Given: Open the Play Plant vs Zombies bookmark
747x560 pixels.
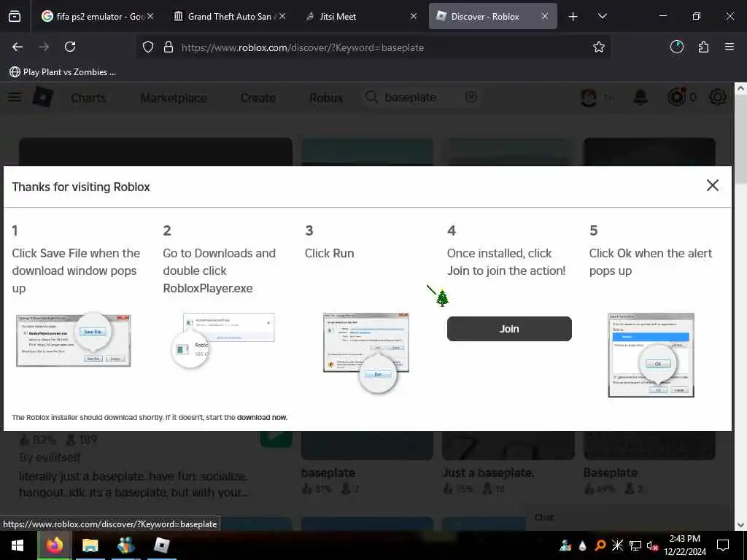Looking at the screenshot, I should [63, 72].
